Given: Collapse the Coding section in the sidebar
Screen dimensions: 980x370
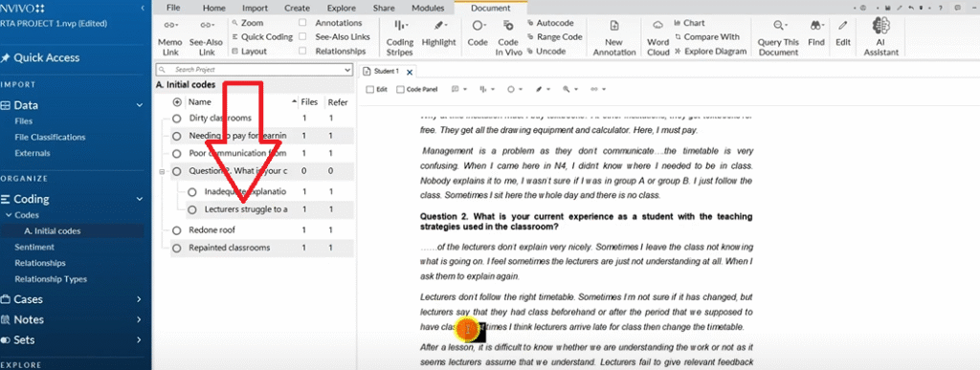Looking at the screenshot, I should [x=140, y=200].
